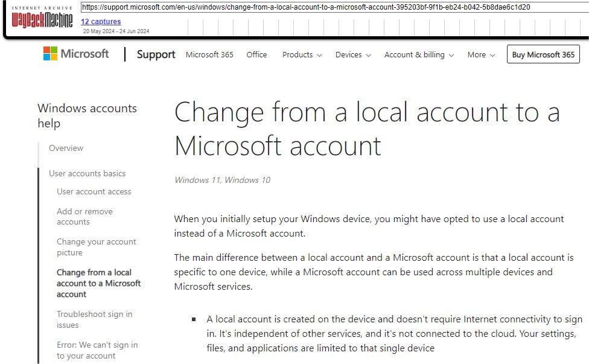
Task: Expand the Account & billing dropdown
Action: pos(418,54)
